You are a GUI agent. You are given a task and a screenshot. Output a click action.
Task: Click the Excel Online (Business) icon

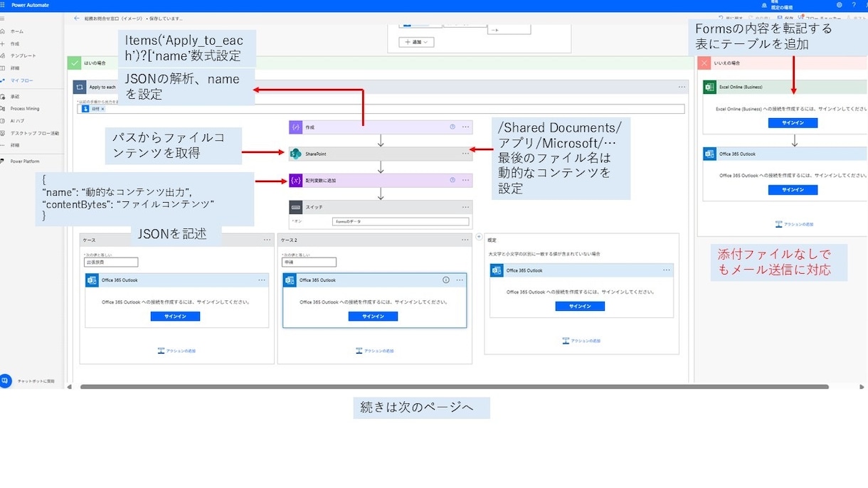point(709,87)
